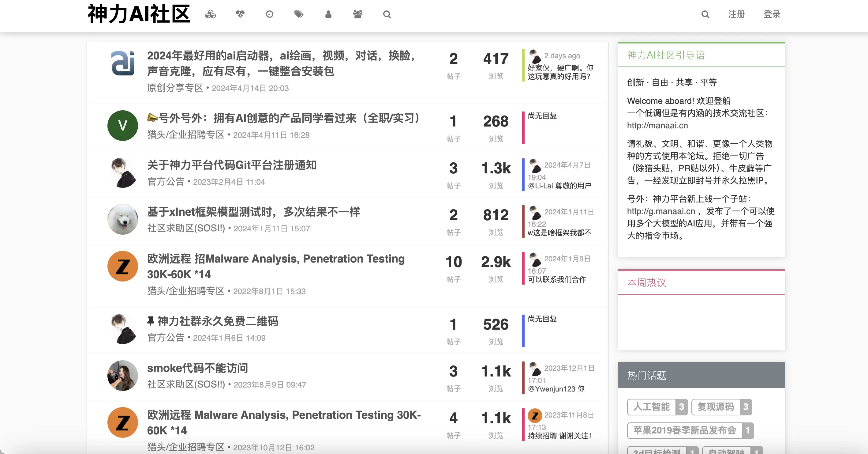Viewport: 868px width, 454px height.
Task: Open avatar beside Git平台注册通知 topic
Action: [x=123, y=172]
